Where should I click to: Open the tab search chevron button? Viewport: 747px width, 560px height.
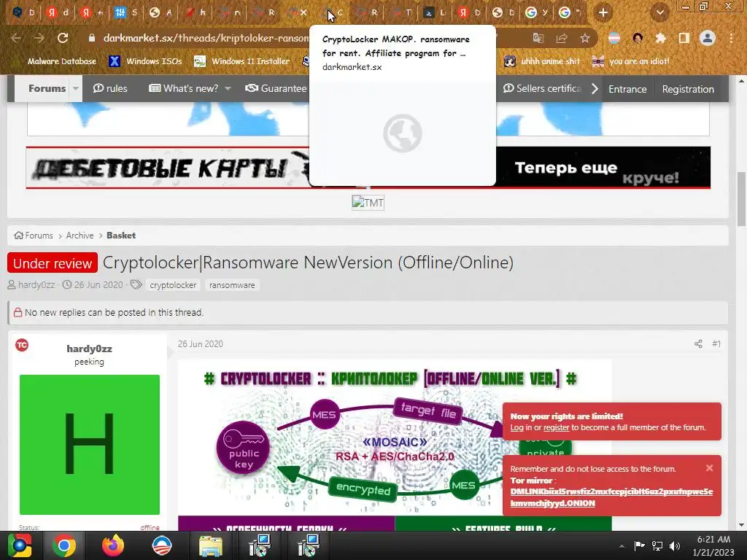(659, 12)
